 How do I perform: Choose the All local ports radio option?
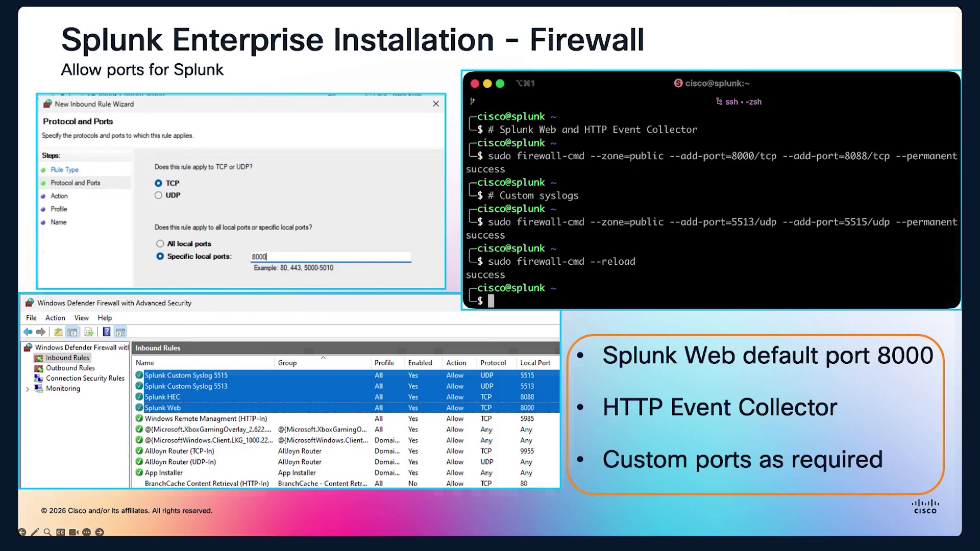pyautogui.click(x=160, y=244)
